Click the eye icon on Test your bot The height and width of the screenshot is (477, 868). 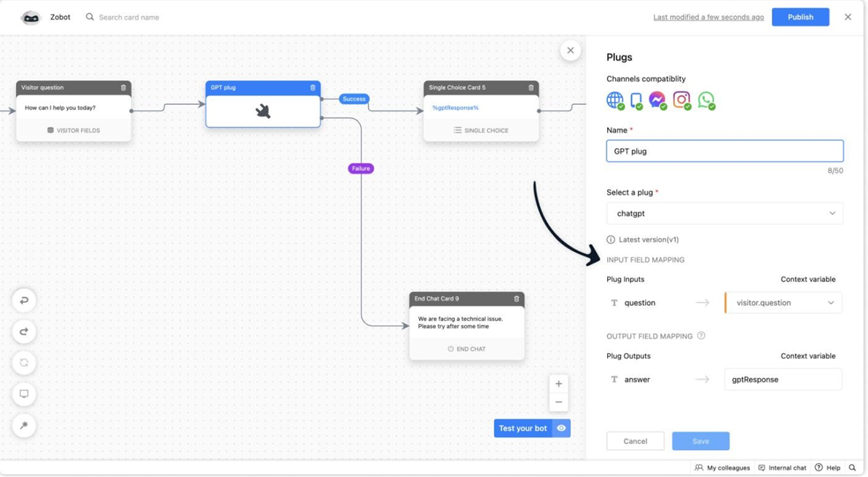[562, 428]
